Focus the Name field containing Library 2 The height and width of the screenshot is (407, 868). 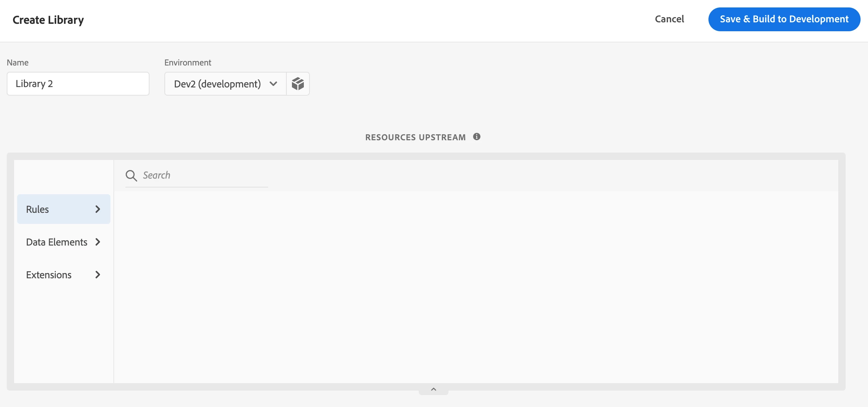tap(78, 84)
